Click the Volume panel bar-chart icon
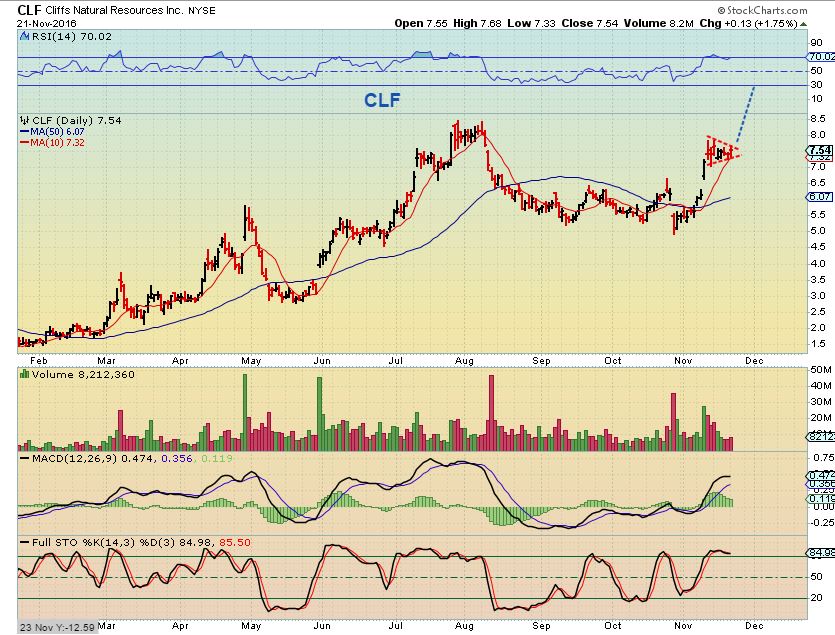Image resolution: width=835 pixels, height=635 pixels. click(24, 375)
